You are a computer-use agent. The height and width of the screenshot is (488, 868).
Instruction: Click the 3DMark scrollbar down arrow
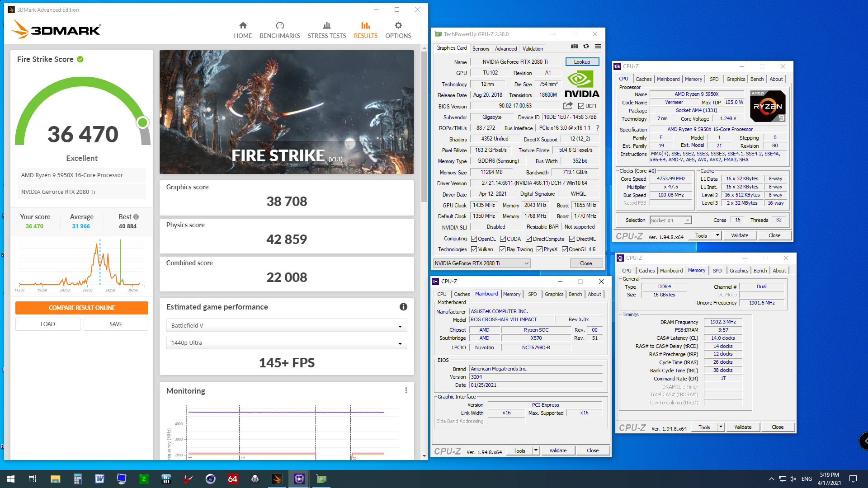click(424, 456)
